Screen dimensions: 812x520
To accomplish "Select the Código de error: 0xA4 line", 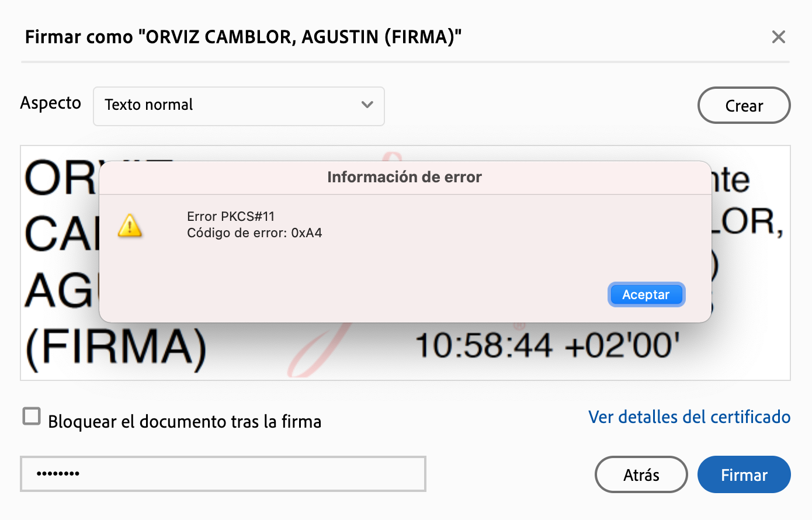I will 254,233.
